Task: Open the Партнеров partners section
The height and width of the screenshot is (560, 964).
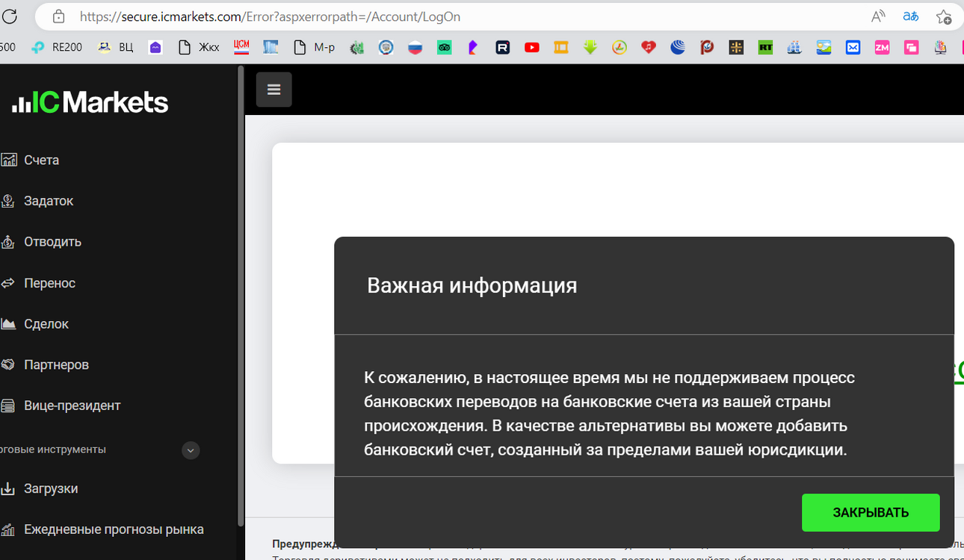Action: click(56, 365)
